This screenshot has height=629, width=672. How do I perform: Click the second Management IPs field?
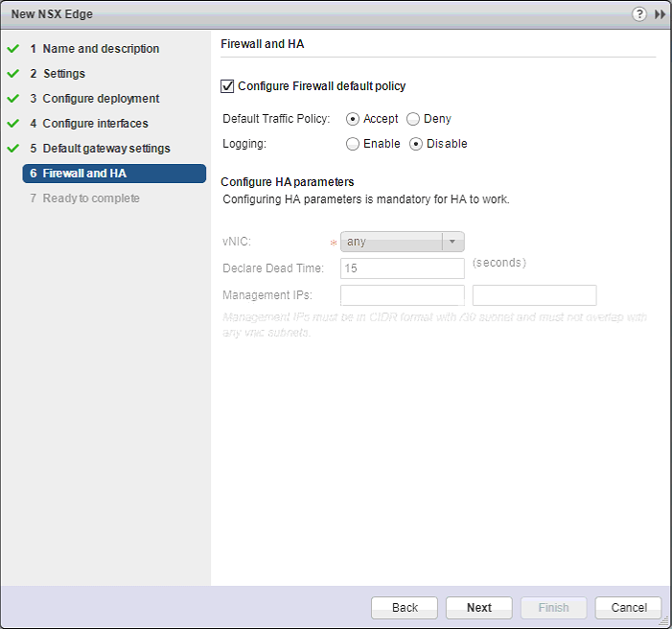pos(534,295)
